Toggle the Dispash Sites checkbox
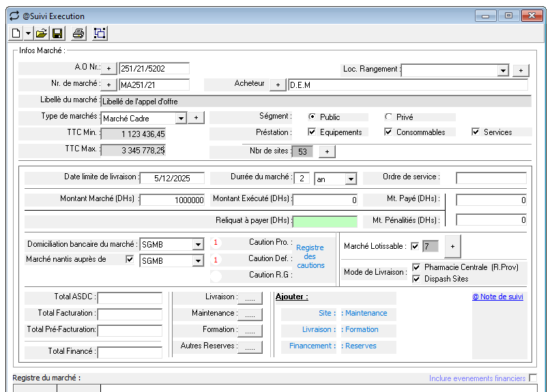 (x=416, y=279)
